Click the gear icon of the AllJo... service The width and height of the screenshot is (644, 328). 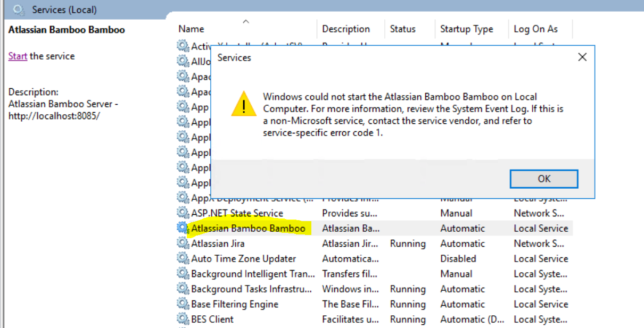(183, 61)
